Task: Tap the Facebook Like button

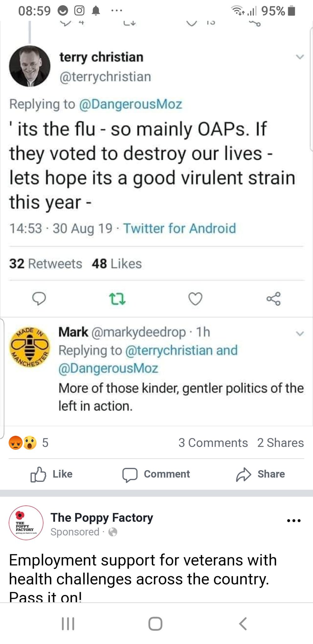Action: pos(52,474)
